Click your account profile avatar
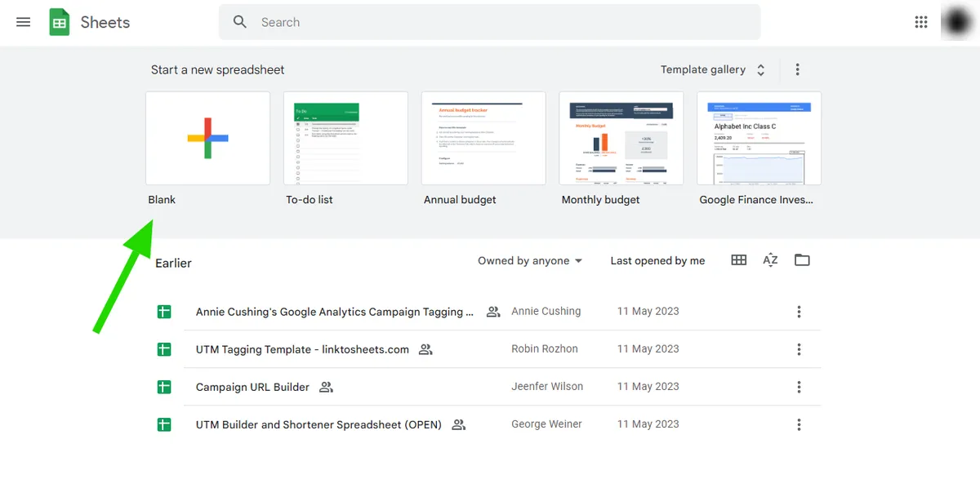The height and width of the screenshot is (488, 980). click(x=957, y=22)
